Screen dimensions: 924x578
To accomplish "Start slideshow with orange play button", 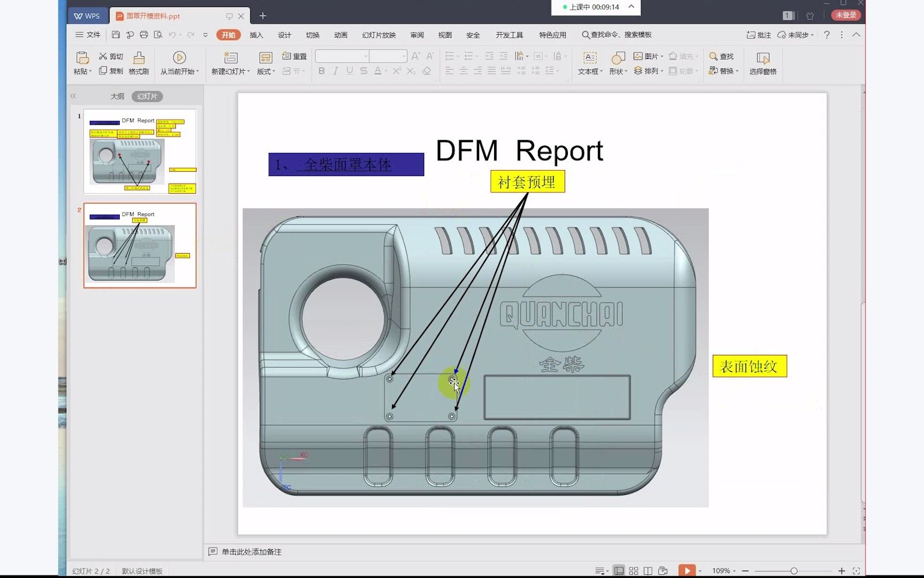I will (x=687, y=571).
